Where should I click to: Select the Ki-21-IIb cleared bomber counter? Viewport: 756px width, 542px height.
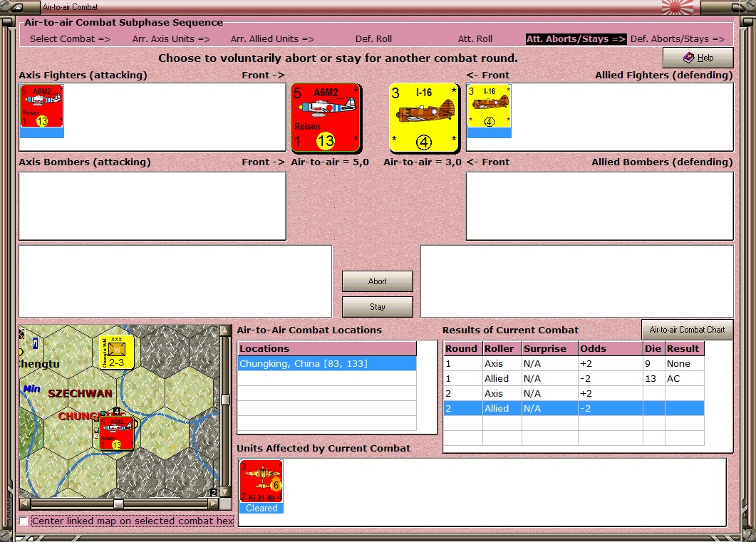click(x=262, y=486)
